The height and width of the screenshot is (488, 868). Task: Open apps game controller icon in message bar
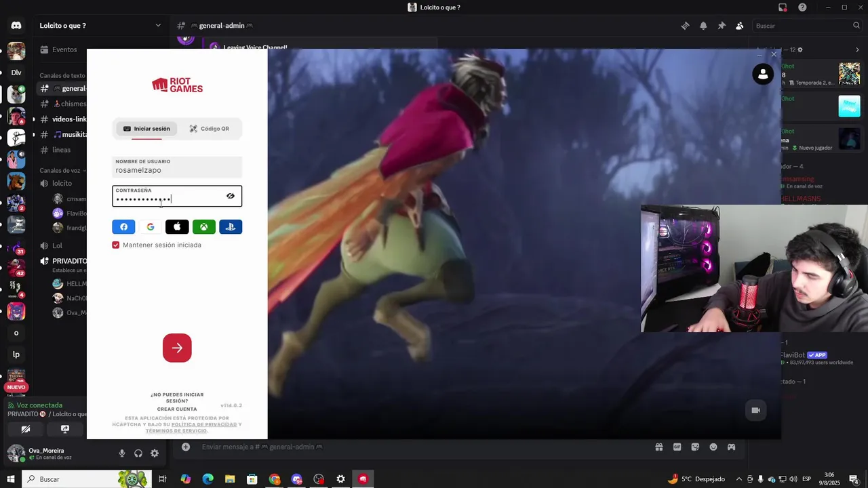pos(732,447)
